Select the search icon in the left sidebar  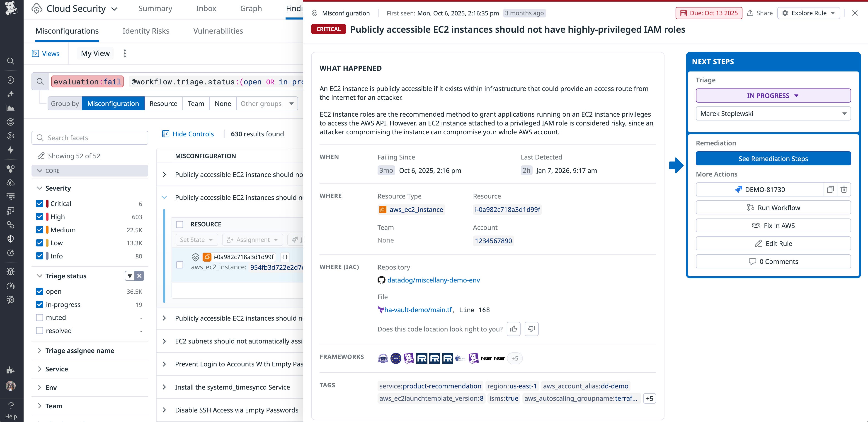tap(10, 61)
